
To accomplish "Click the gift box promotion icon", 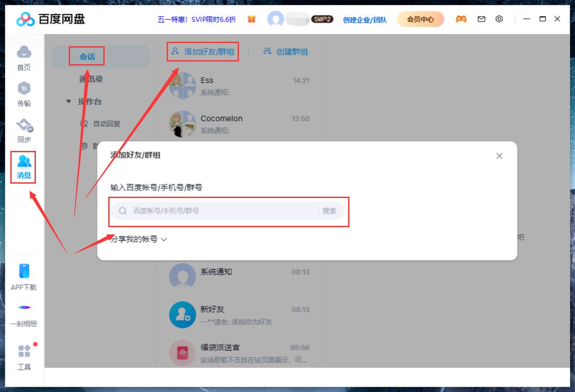I will click(251, 19).
